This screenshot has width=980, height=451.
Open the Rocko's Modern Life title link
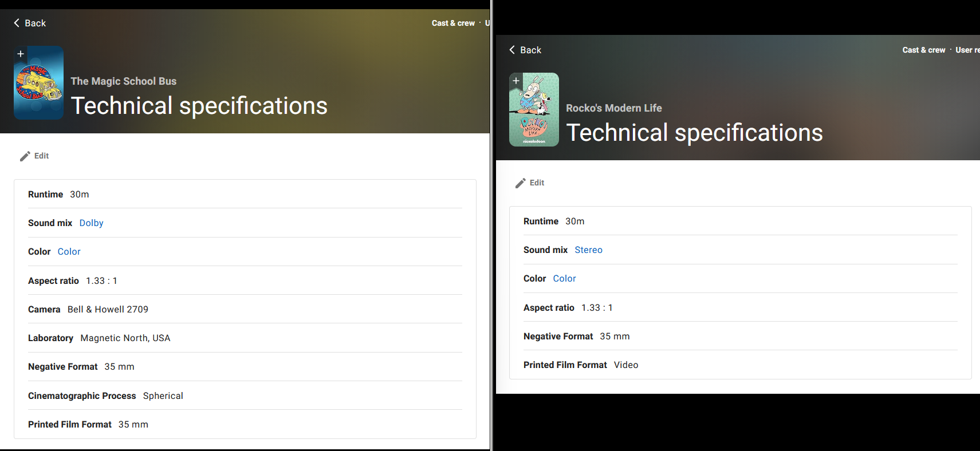(x=614, y=108)
